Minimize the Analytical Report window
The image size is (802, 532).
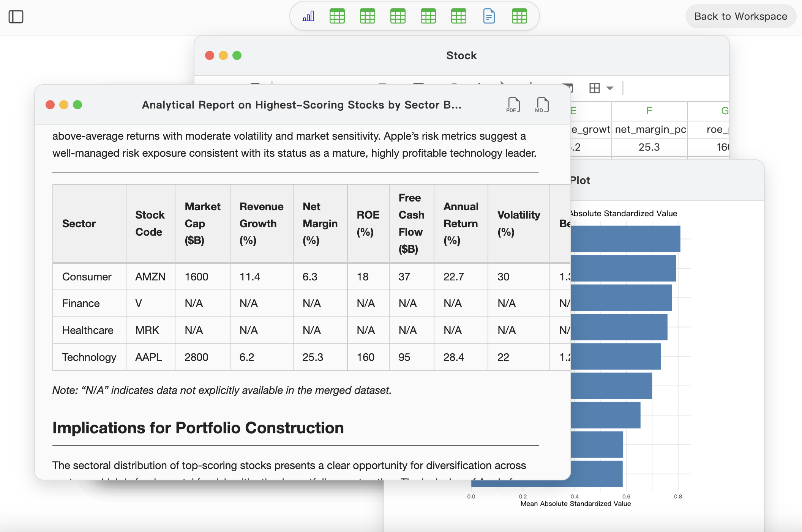pos(64,105)
